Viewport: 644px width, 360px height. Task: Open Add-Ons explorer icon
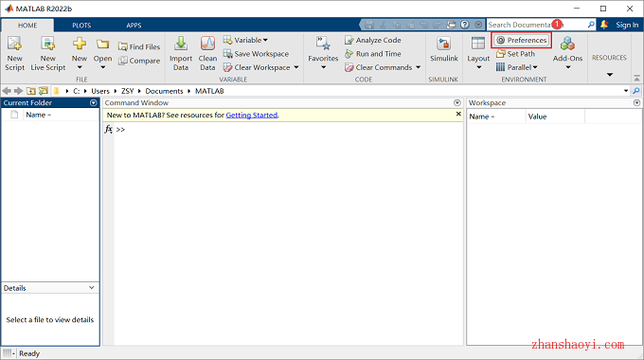[x=567, y=44]
